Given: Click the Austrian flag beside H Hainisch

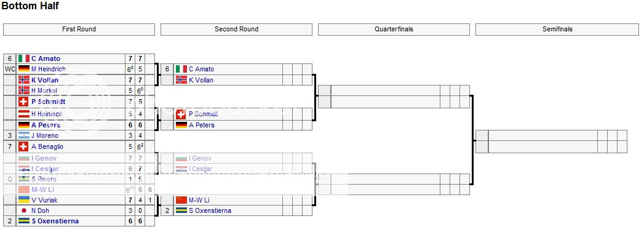Looking at the screenshot, I should 24,114.
